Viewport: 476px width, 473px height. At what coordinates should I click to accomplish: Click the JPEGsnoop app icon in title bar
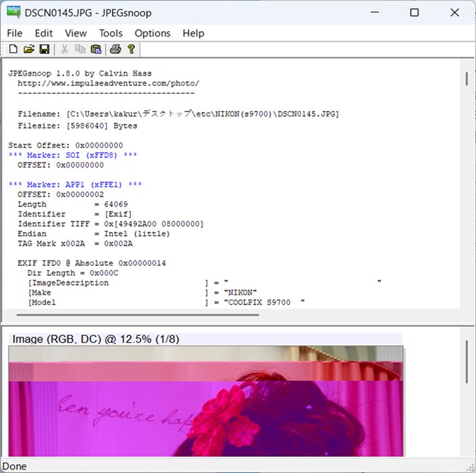tap(13, 13)
